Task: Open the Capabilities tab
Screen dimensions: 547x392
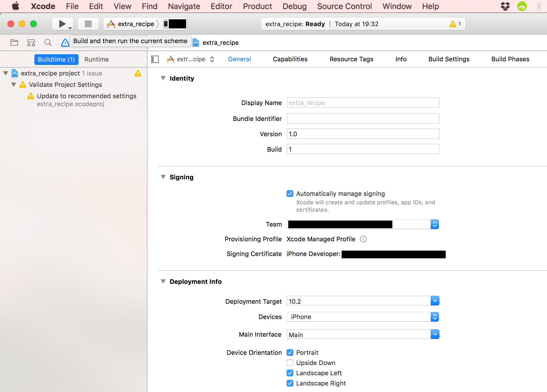Action: pyautogui.click(x=290, y=59)
